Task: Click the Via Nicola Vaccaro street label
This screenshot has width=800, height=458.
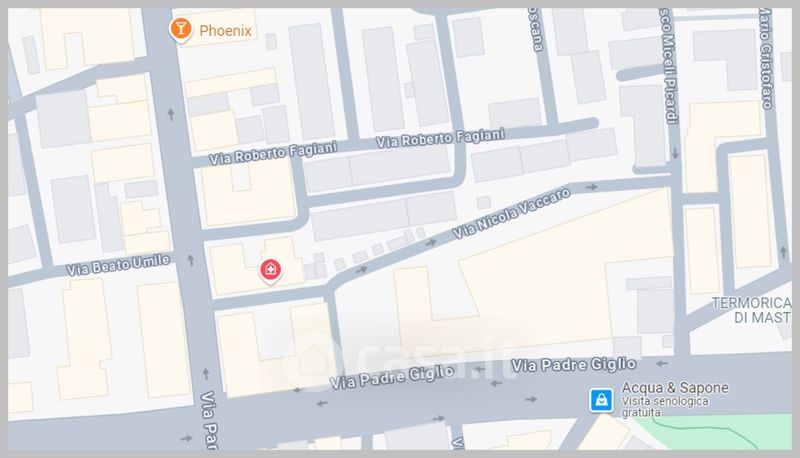Action: tap(511, 214)
